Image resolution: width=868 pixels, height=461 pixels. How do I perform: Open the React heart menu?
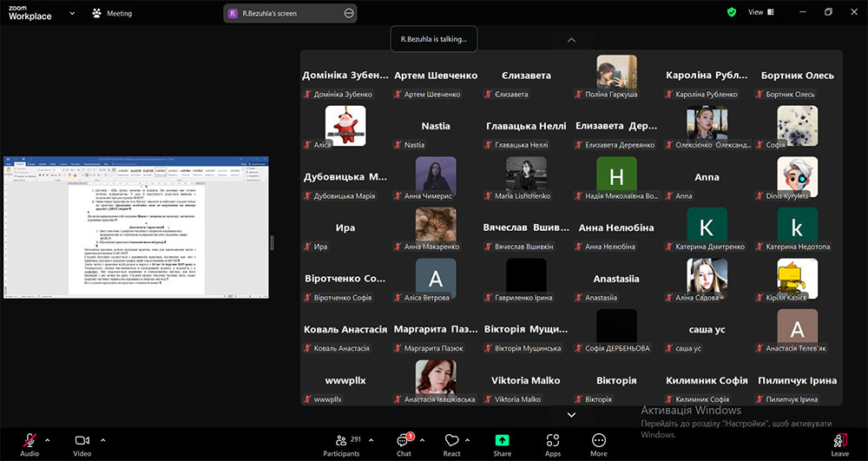point(451,445)
